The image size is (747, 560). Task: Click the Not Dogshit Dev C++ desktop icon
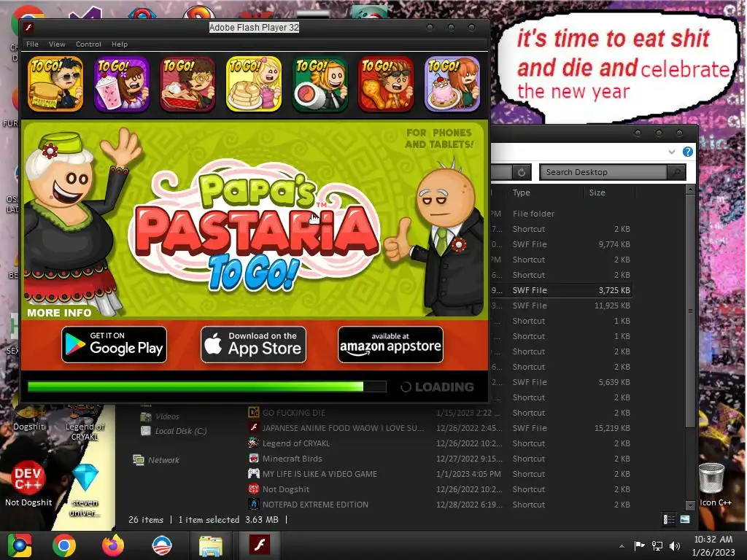click(x=28, y=483)
